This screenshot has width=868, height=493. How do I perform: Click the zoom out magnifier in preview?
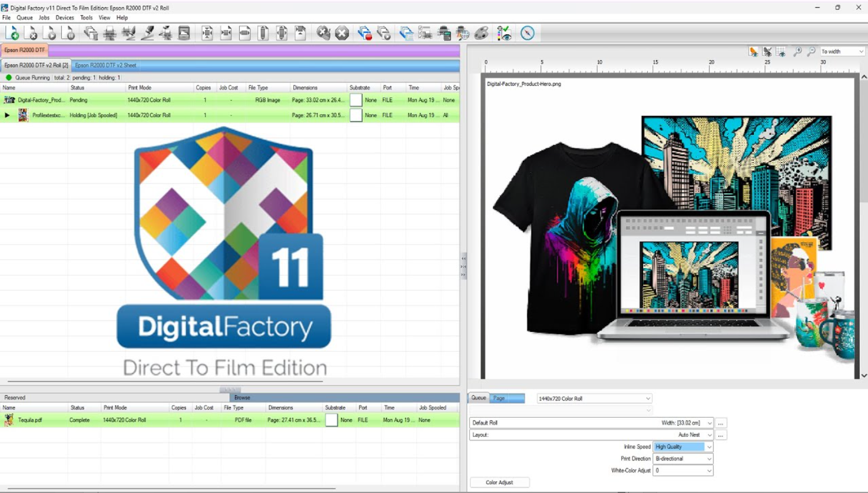pos(811,52)
